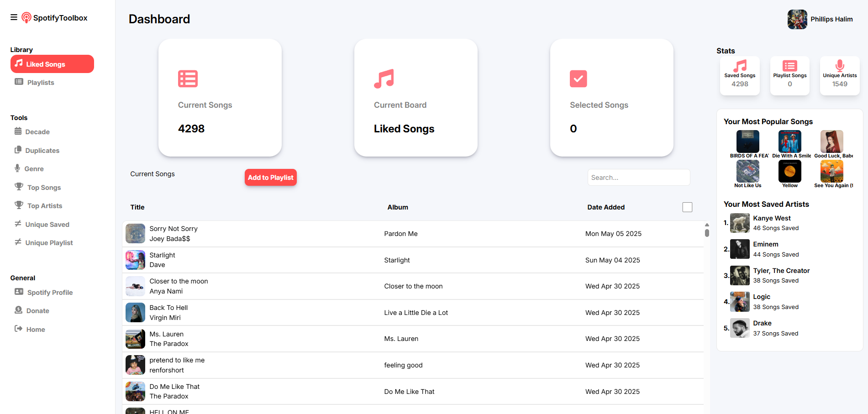Open the Phillips Halim profile menu
Screen dimensions: 868x414
[x=821, y=19]
